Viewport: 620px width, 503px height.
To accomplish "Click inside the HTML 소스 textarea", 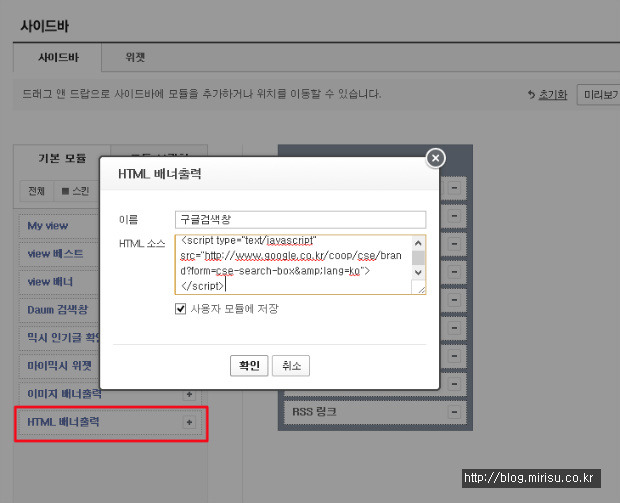I will (x=293, y=265).
